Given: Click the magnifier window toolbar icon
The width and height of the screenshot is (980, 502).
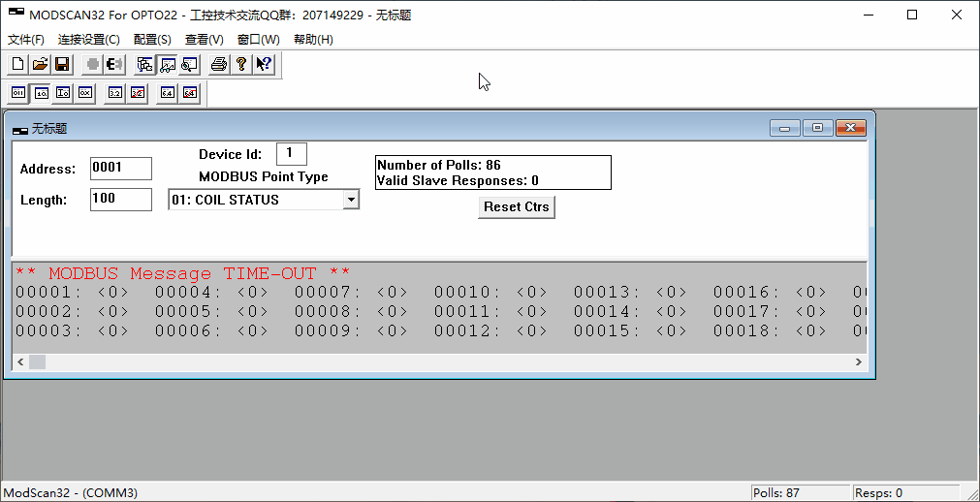Looking at the screenshot, I should [189, 65].
